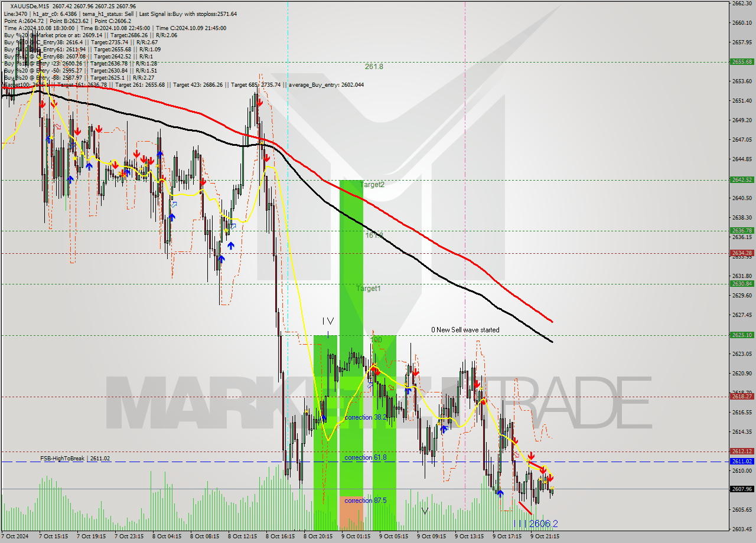The height and width of the screenshot is (543, 756).
Task: Click the current price 2607.96 tag
Action: [x=742, y=489]
